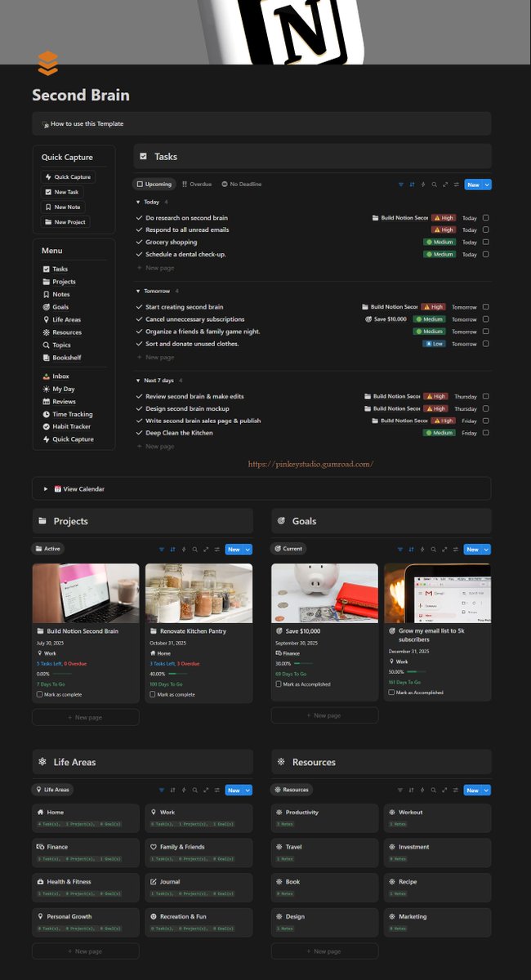
Task: Click the lightning automation icon in Tasks toolbar
Action: 422,185
